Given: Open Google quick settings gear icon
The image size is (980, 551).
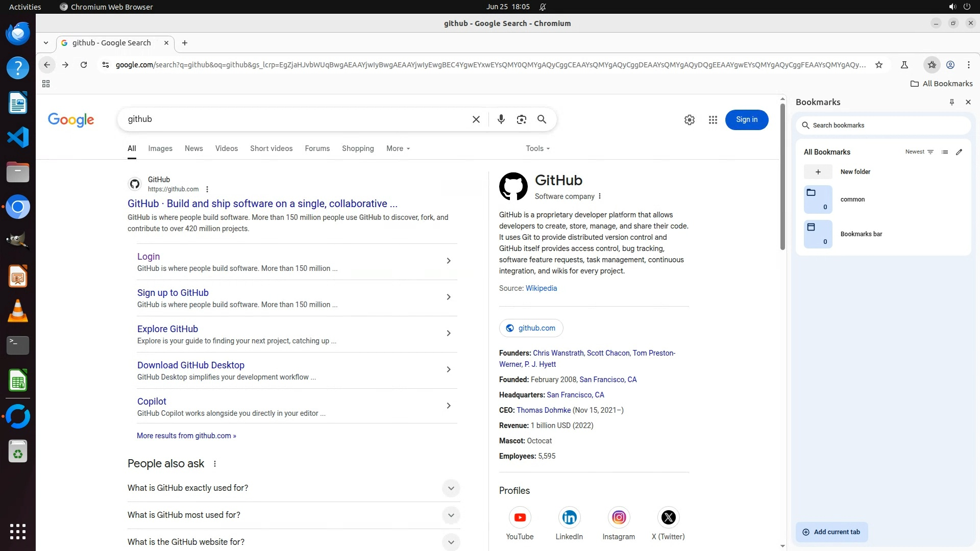Looking at the screenshot, I should coord(689,120).
